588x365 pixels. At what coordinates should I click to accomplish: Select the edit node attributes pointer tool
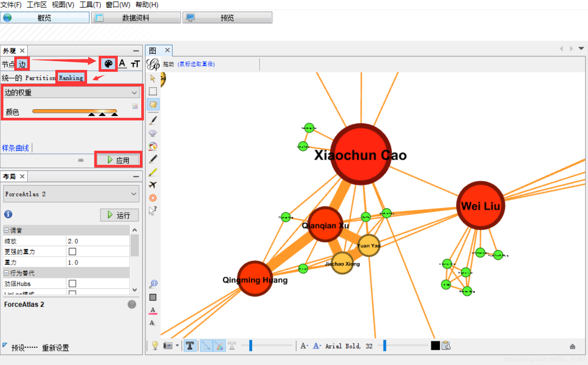point(153,211)
